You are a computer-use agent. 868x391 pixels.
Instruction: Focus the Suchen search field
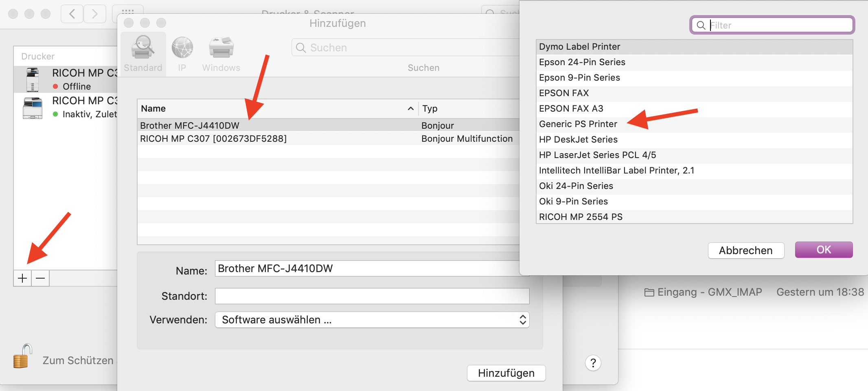(x=406, y=48)
